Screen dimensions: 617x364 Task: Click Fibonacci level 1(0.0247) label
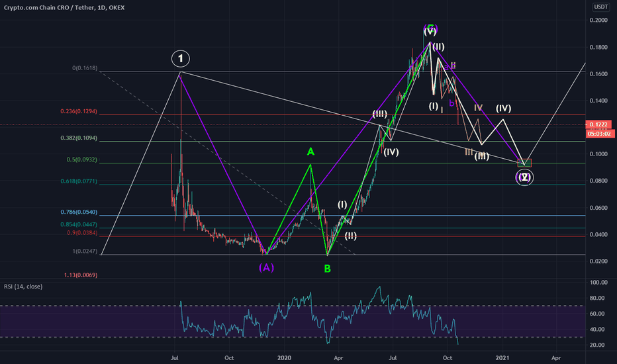(x=85, y=251)
